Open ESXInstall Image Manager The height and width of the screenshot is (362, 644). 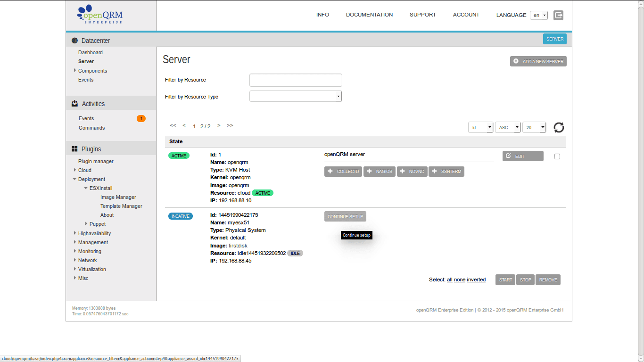pos(118,197)
